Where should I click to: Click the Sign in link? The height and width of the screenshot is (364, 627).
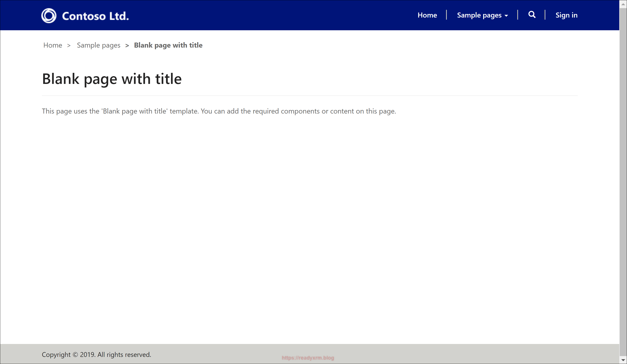coord(566,15)
